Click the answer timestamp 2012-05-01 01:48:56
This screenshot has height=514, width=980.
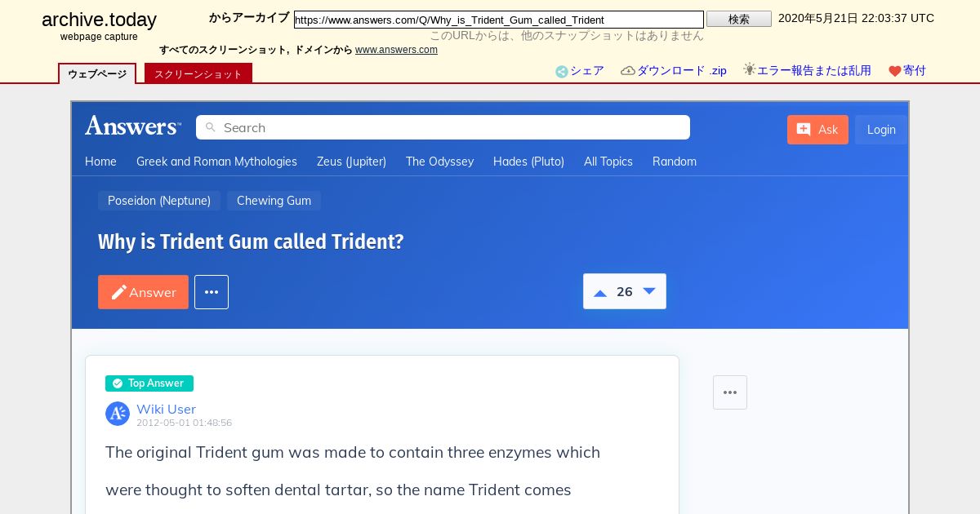point(184,423)
